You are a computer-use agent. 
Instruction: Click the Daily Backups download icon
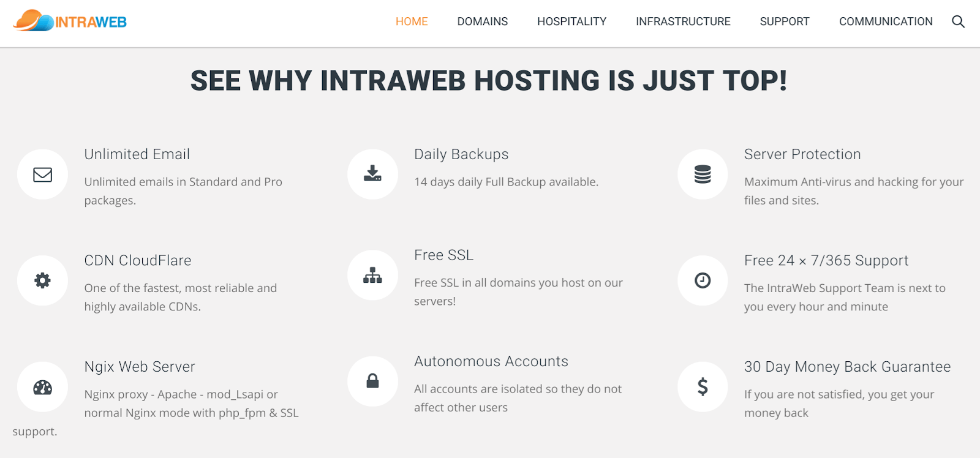tap(372, 173)
